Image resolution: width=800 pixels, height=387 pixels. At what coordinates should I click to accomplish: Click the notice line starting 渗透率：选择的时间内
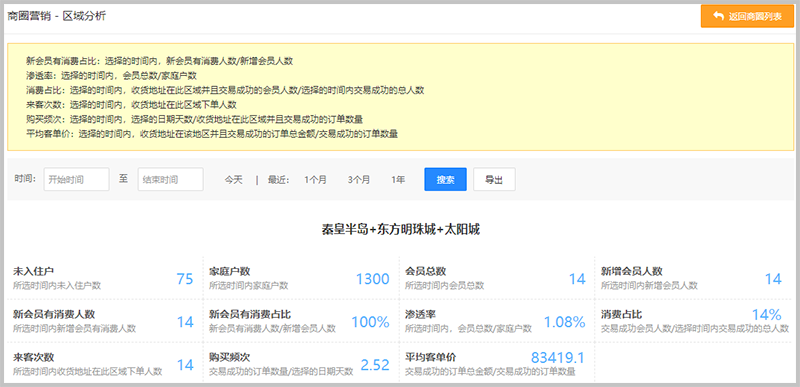(x=111, y=76)
